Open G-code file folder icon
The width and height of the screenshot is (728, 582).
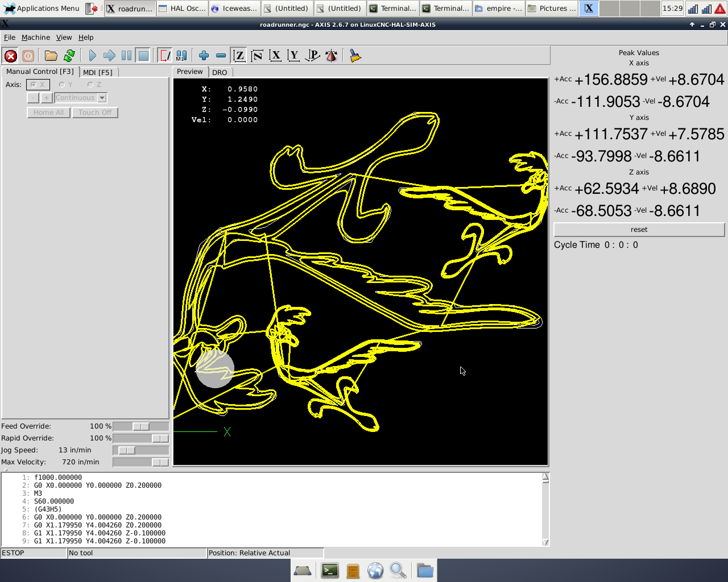pos(51,56)
